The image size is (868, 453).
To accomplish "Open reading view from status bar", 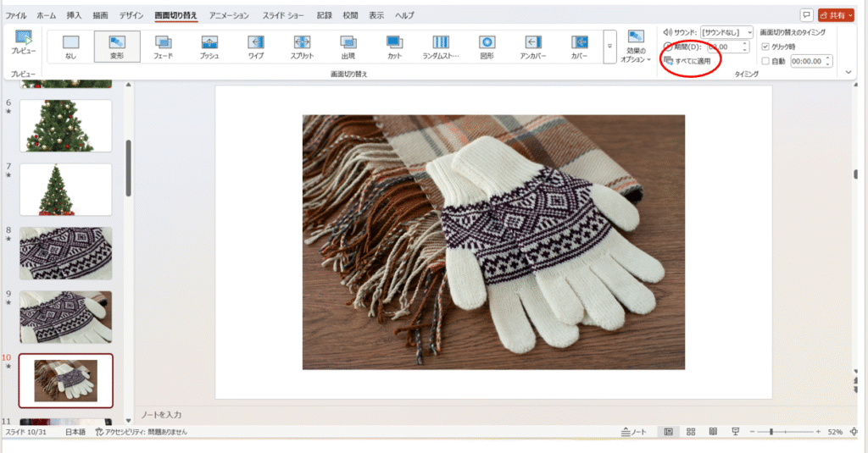I will (713, 432).
